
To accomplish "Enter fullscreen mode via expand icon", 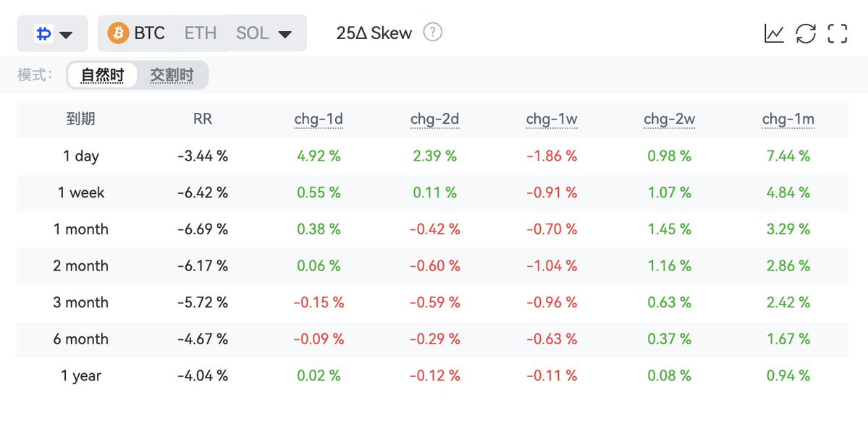I will (x=838, y=33).
